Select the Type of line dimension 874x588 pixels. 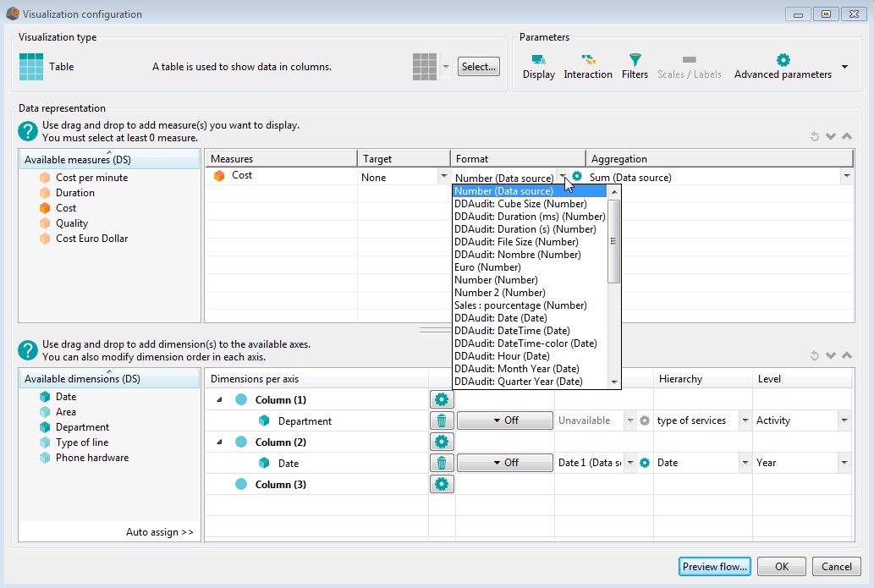[81, 442]
